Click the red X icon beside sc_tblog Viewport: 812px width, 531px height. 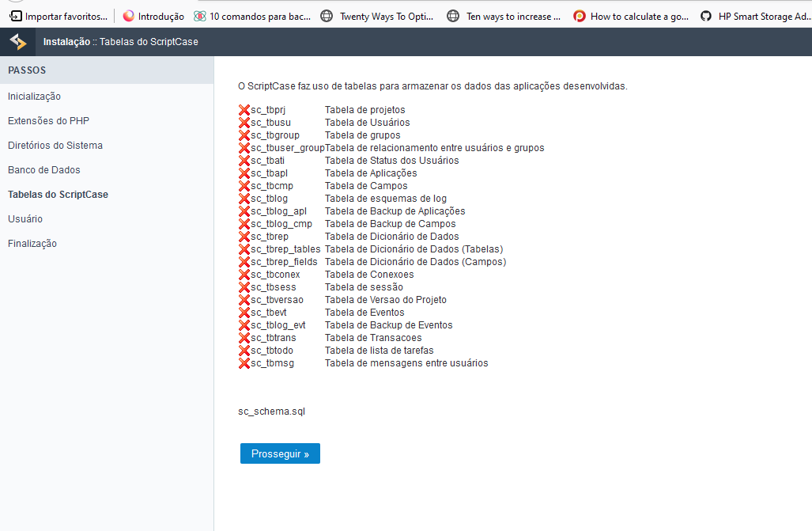[244, 199]
